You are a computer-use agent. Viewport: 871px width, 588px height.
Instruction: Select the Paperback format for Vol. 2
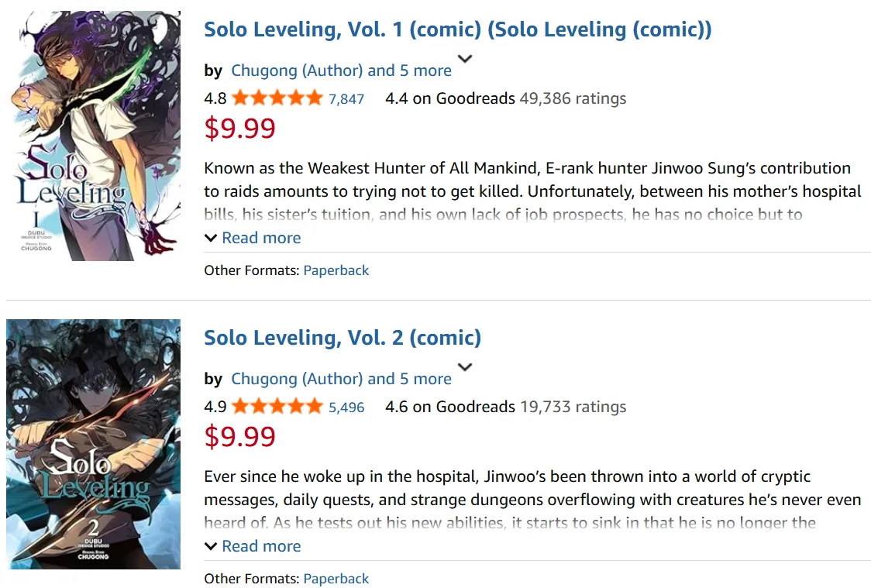[x=336, y=579]
